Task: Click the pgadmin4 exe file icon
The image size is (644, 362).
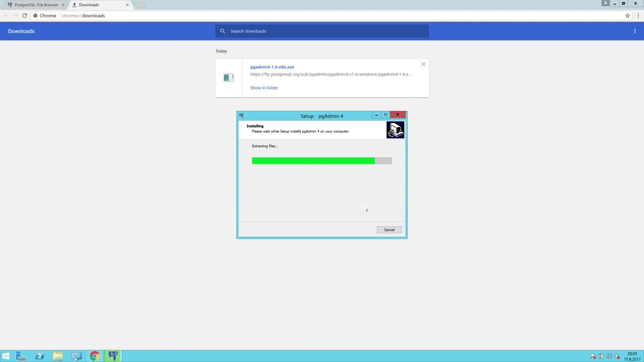Action: click(228, 77)
